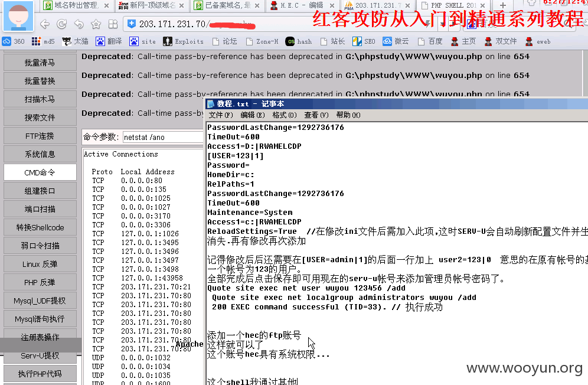Open the md5 bookmark

[x=43, y=41]
